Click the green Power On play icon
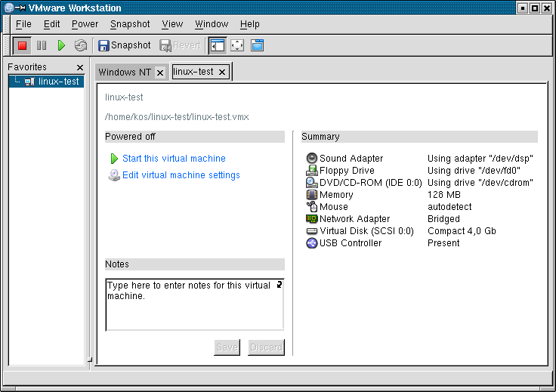The height and width of the screenshot is (392, 556). pyautogui.click(x=61, y=45)
